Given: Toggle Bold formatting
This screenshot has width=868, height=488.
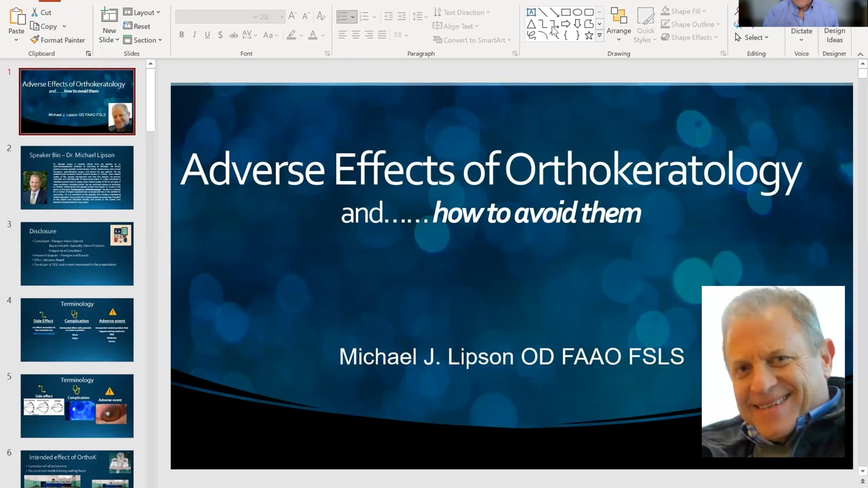Looking at the screenshot, I should click(181, 35).
